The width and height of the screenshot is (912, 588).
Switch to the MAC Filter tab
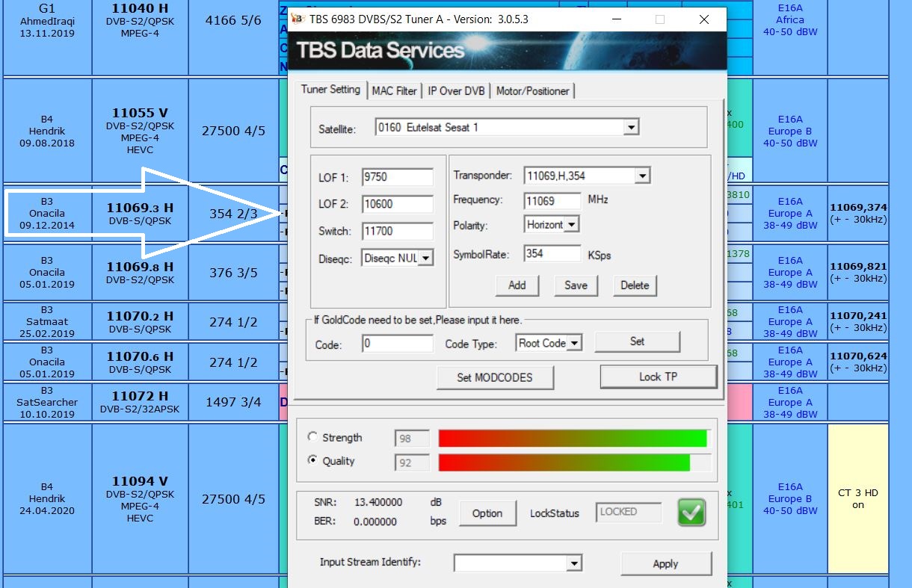[x=395, y=91]
